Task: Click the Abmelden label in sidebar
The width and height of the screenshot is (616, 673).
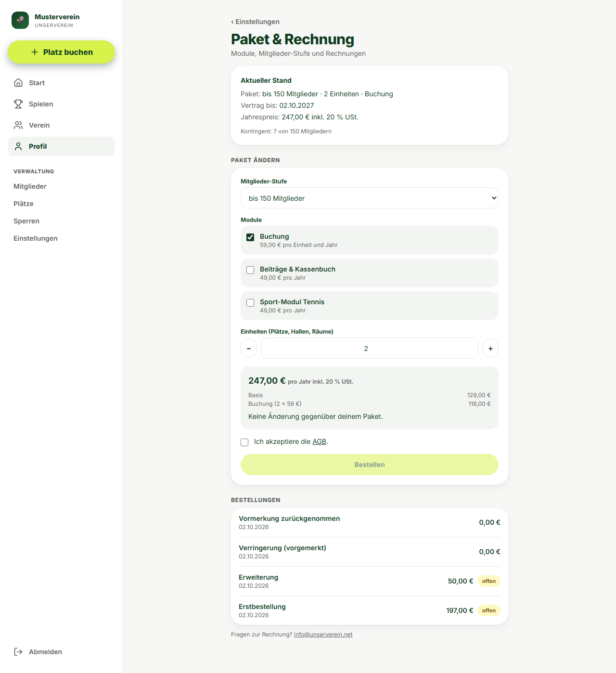Action: pyautogui.click(x=45, y=652)
